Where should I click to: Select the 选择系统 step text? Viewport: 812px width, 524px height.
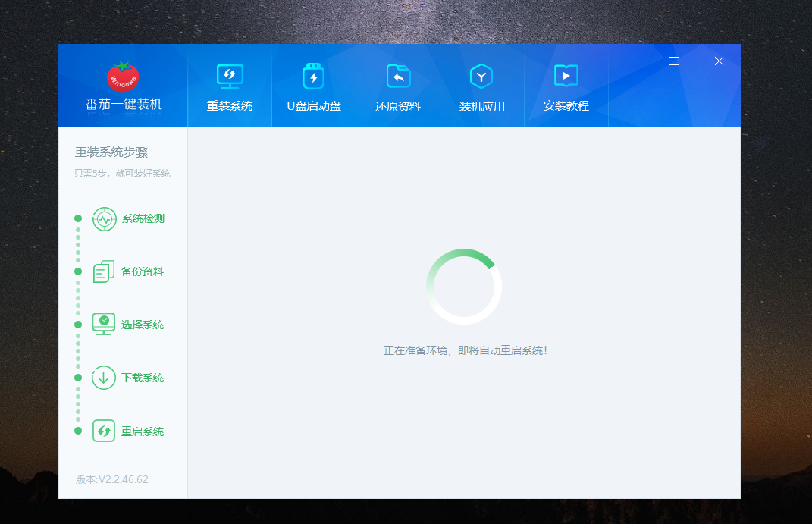(143, 325)
